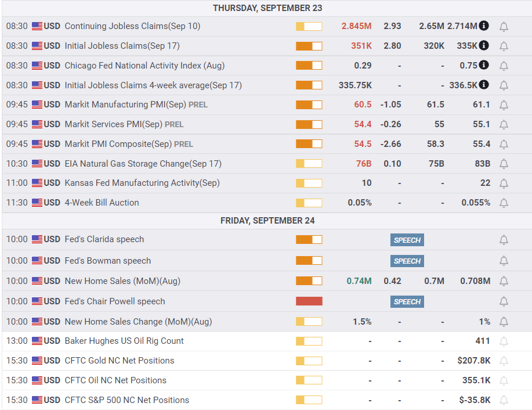Click SPEECH badge on Powell speech row
This screenshot has height=410, width=532.
coord(407,301)
